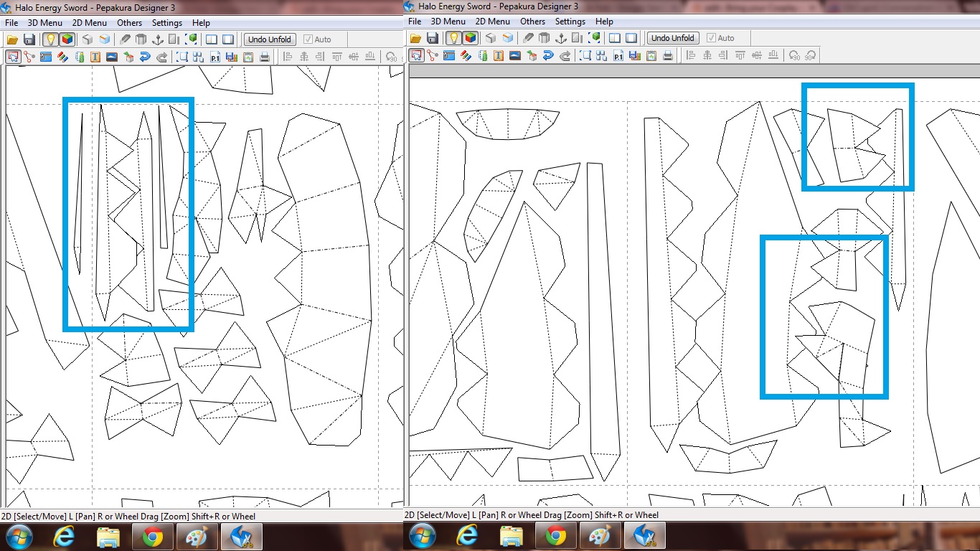The height and width of the screenshot is (551, 980).
Task: Add image icon in left window
Action: 112,57
